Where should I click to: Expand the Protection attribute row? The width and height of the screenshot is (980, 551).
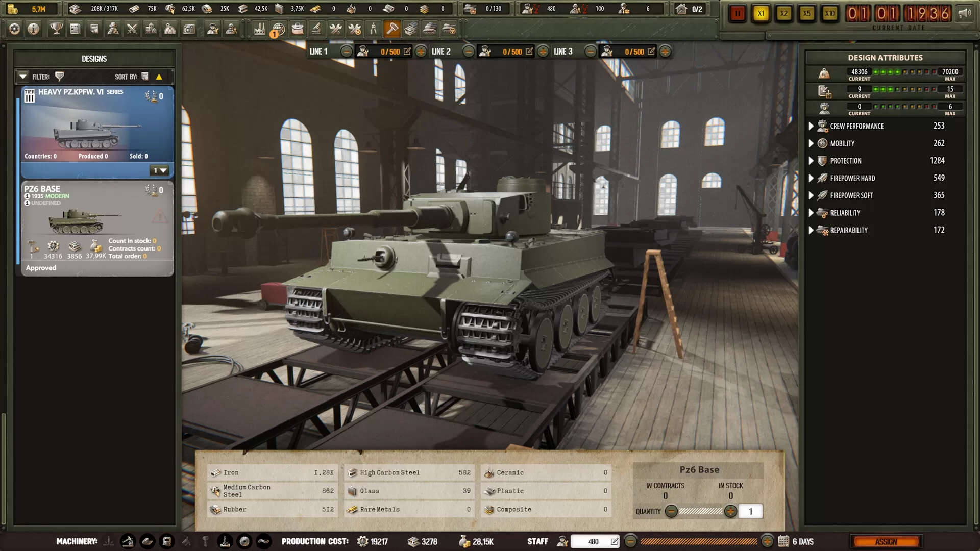pos(812,161)
